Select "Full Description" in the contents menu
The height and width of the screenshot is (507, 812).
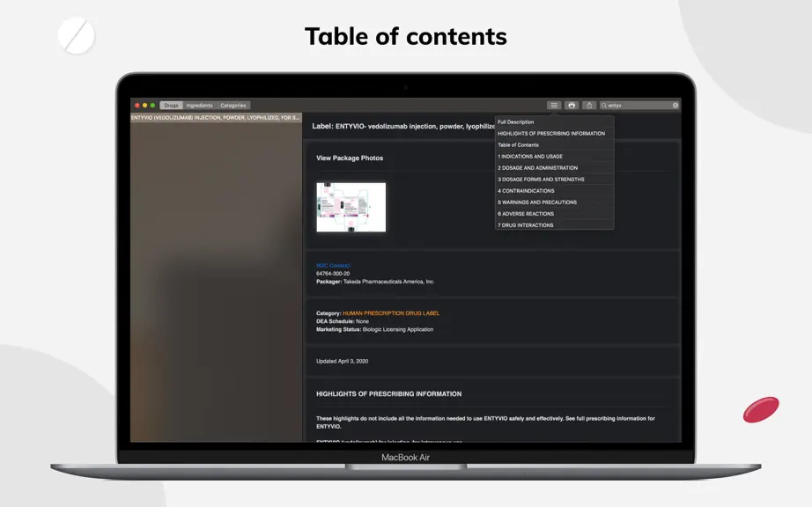pyautogui.click(x=554, y=122)
